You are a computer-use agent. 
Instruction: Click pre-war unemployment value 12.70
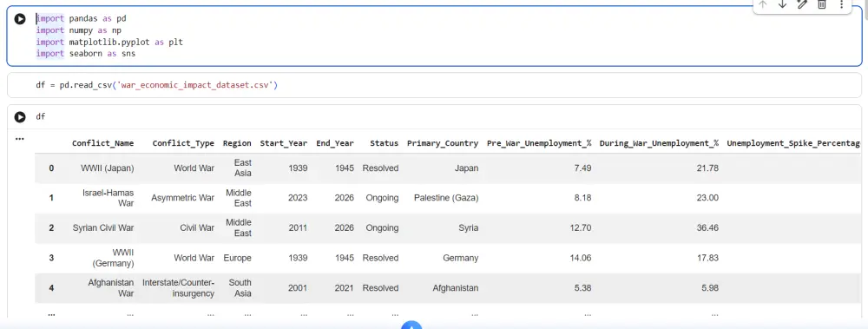coord(580,227)
